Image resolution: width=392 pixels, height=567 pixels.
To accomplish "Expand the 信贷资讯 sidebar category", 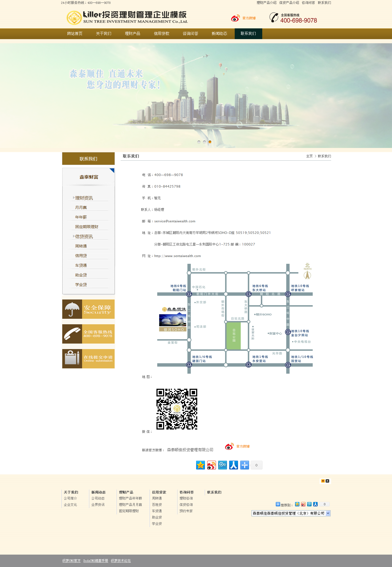I will (x=84, y=236).
